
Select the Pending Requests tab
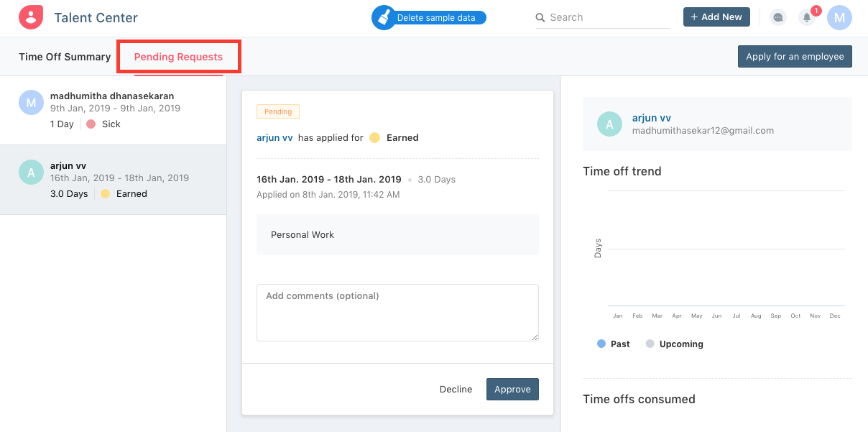pyautogui.click(x=178, y=56)
